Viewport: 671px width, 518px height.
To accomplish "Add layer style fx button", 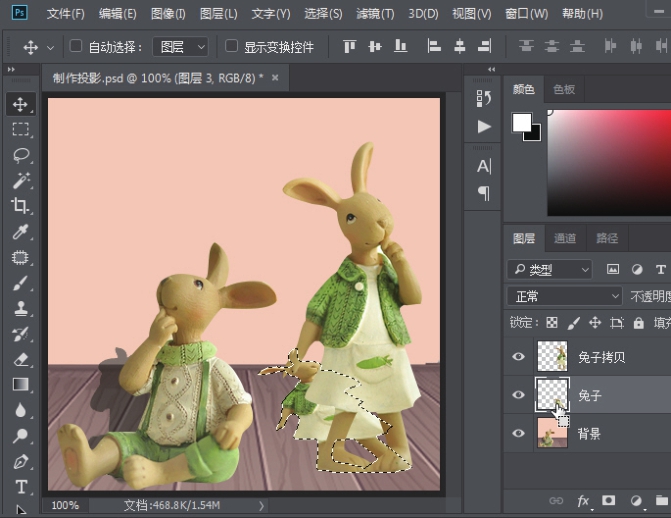I will (x=583, y=500).
